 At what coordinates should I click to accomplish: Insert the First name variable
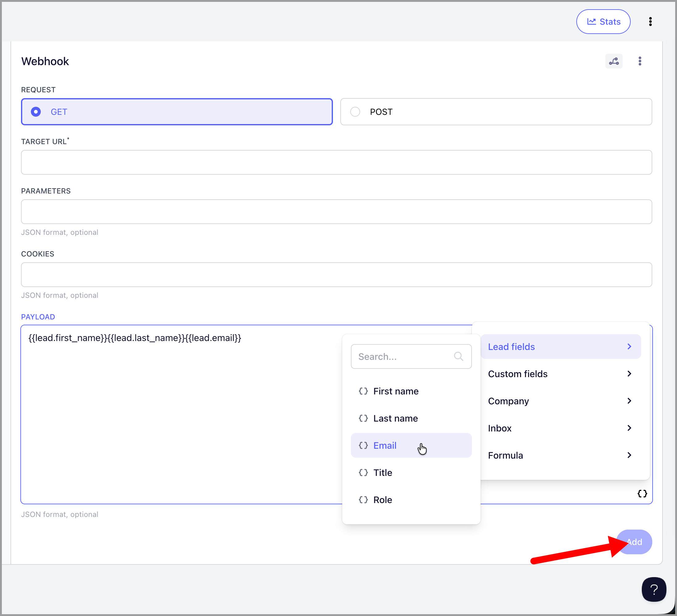click(411, 391)
